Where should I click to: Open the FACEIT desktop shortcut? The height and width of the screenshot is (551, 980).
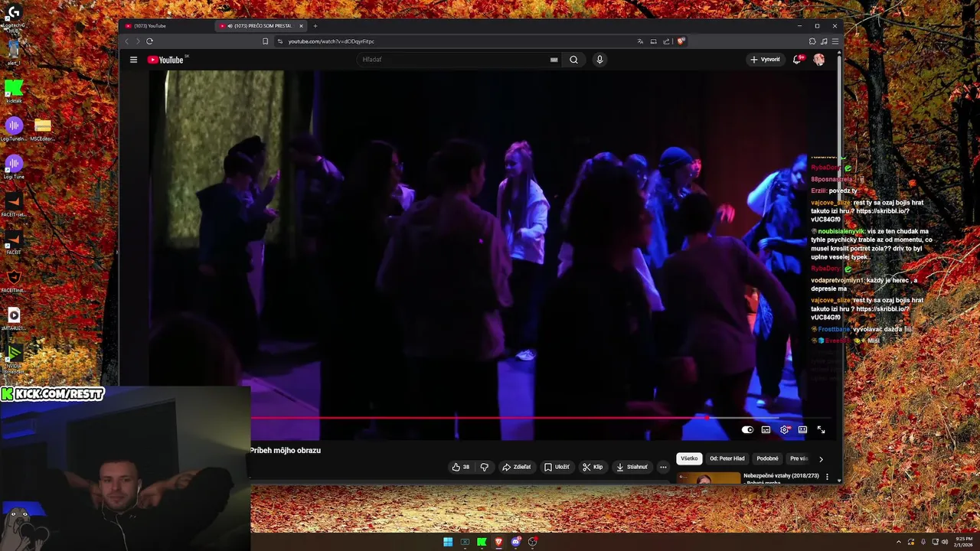pos(14,243)
